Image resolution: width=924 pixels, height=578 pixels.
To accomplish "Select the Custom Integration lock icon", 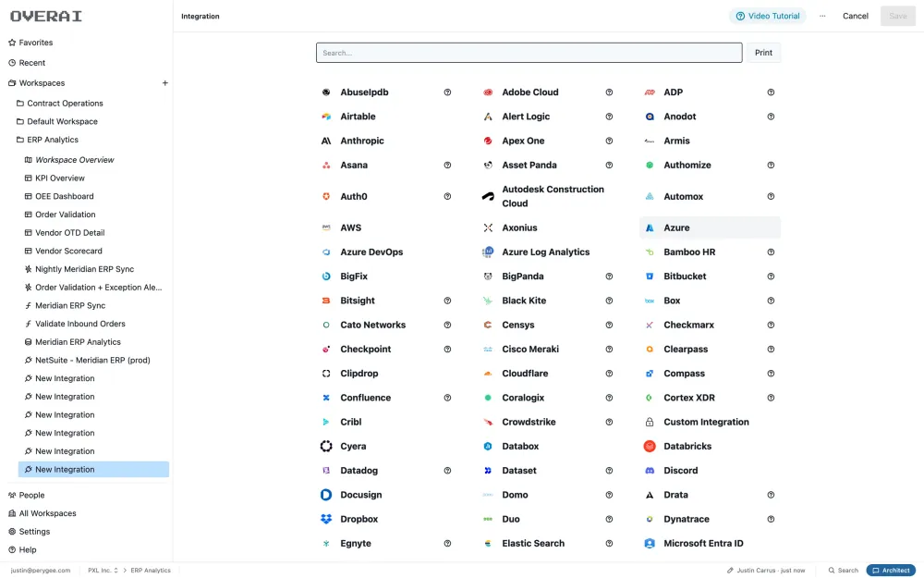I will tap(650, 423).
